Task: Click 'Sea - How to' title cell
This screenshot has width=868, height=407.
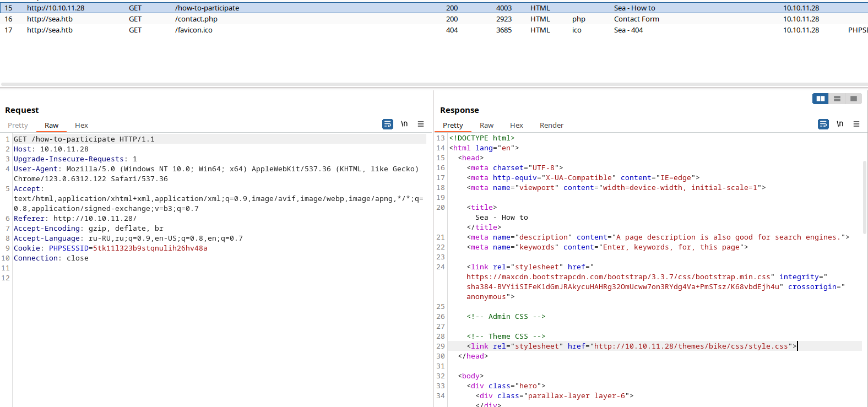Action: [x=634, y=8]
